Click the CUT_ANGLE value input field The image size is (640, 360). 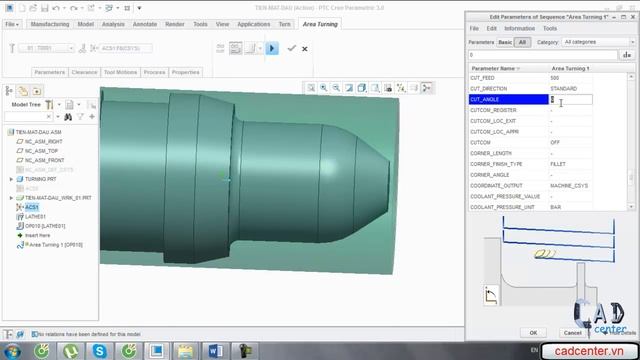(x=571, y=99)
